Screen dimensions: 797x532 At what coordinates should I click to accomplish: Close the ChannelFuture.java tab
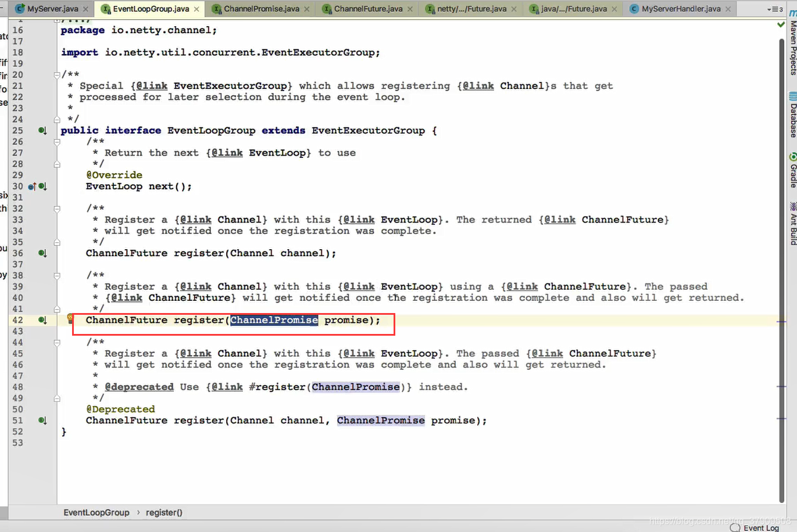click(x=410, y=9)
